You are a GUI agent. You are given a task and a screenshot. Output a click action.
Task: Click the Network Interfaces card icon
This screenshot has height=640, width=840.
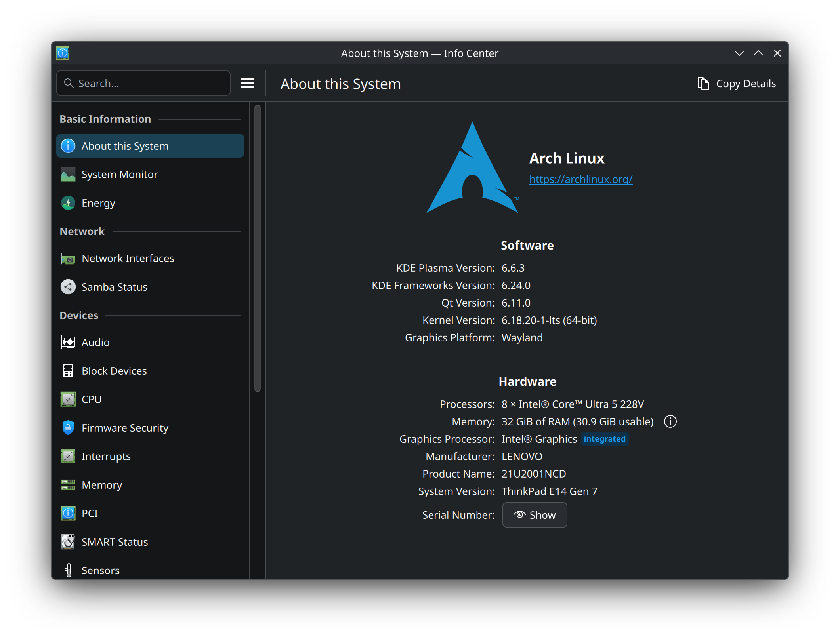(68, 259)
